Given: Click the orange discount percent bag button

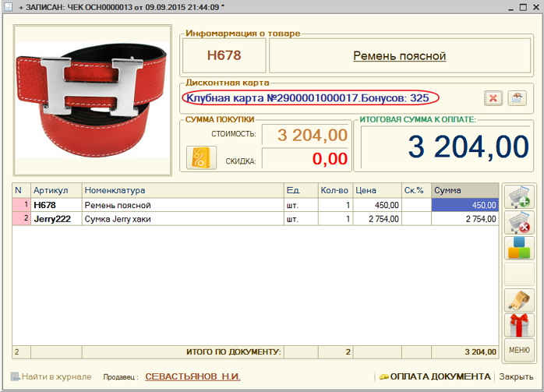Looking at the screenshot, I should (x=201, y=158).
